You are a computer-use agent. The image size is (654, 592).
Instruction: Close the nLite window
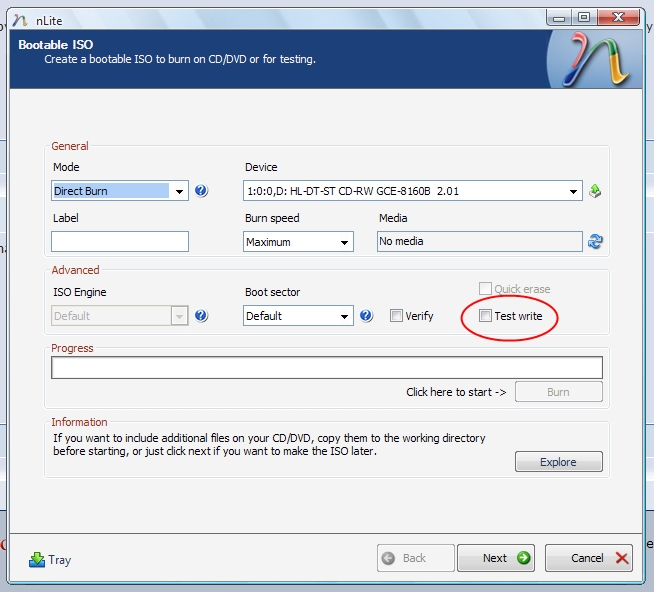pos(619,18)
